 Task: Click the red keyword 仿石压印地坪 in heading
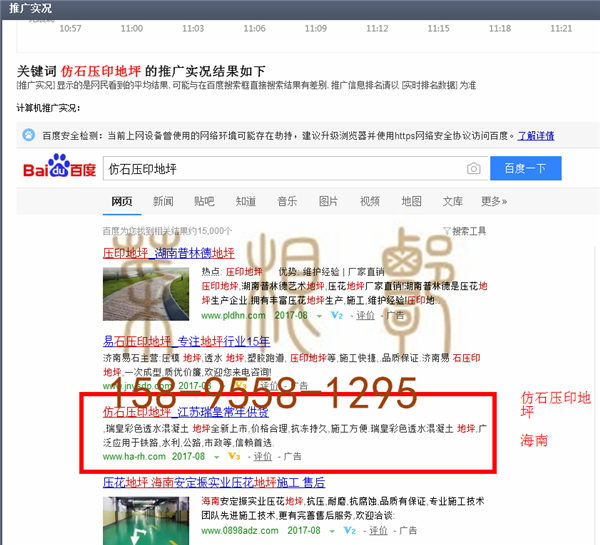pos(101,71)
